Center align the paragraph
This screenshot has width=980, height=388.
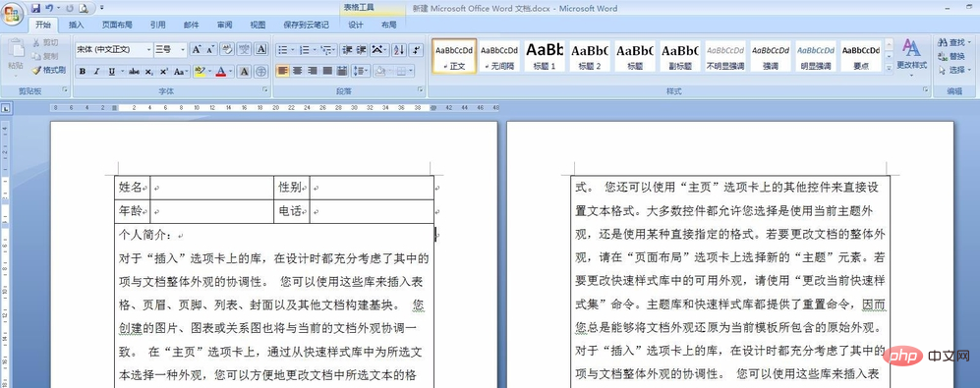(x=297, y=72)
